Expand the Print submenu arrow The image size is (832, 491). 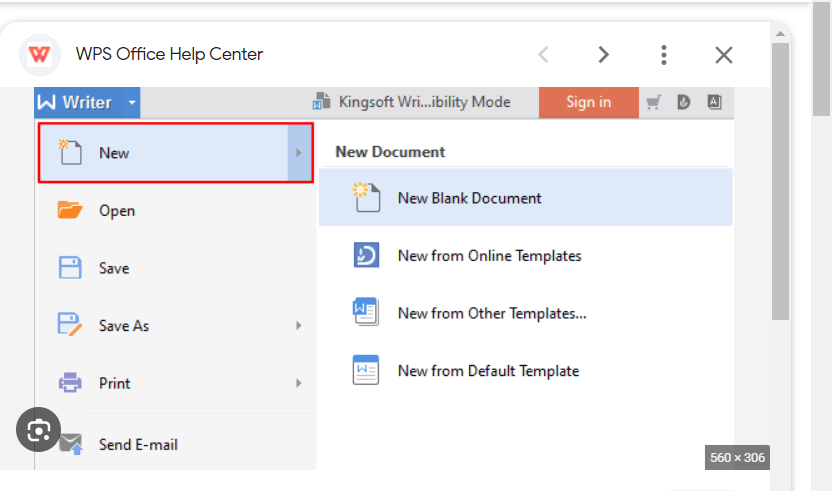(x=299, y=383)
